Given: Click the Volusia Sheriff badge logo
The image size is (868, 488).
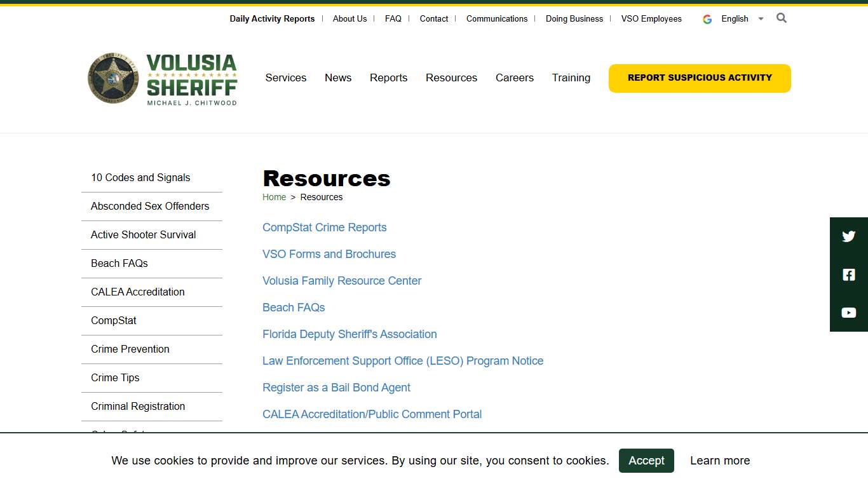Looking at the screenshot, I should pyautogui.click(x=113, y=78).
